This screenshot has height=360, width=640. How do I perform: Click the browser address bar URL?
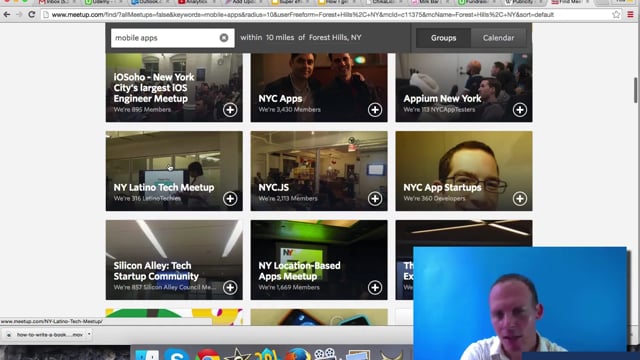302,15
